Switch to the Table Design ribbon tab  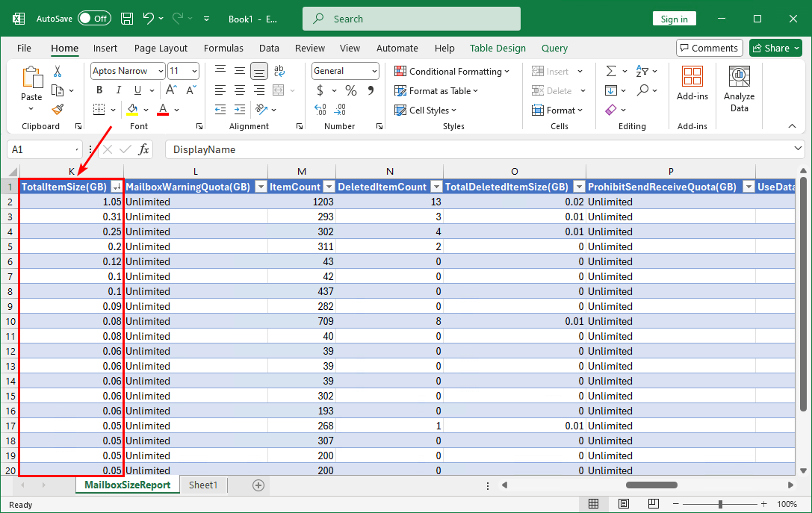498,48
